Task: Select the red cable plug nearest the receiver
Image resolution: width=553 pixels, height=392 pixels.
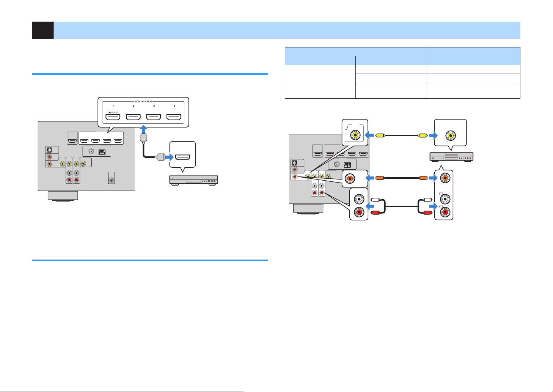Action: click(x=376, y=213)
